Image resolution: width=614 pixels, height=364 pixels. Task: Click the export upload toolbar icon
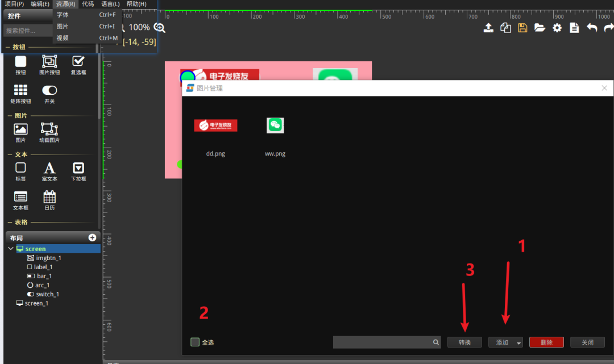click(488, 28)
